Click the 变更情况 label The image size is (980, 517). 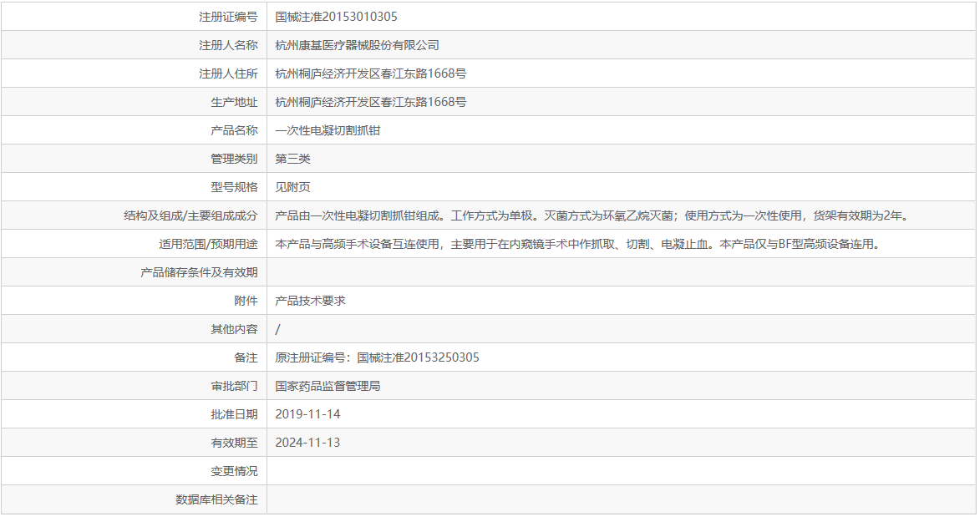coord(234,471)
